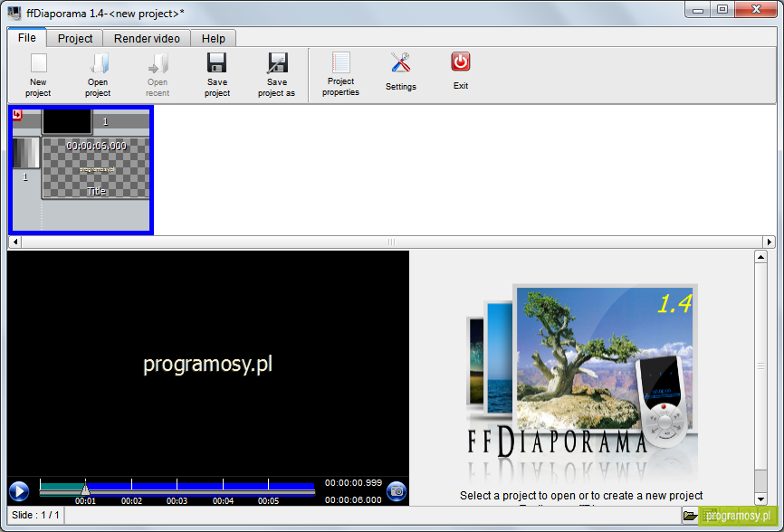Open the Render video tab
Image resolution: width=784 pixels, height=532 pixels.
point(147,39)
